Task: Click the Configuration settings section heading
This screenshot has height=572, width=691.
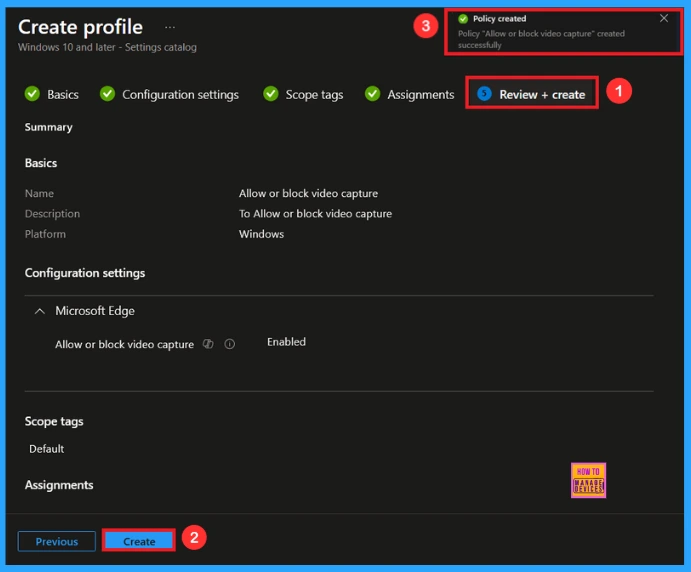Action: point(85,273)
